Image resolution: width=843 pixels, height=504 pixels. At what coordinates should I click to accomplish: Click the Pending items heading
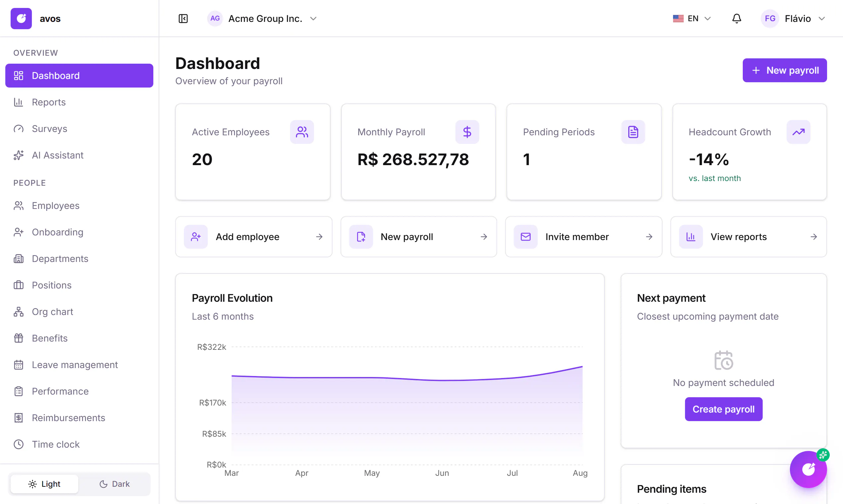(x=671, y=489)
